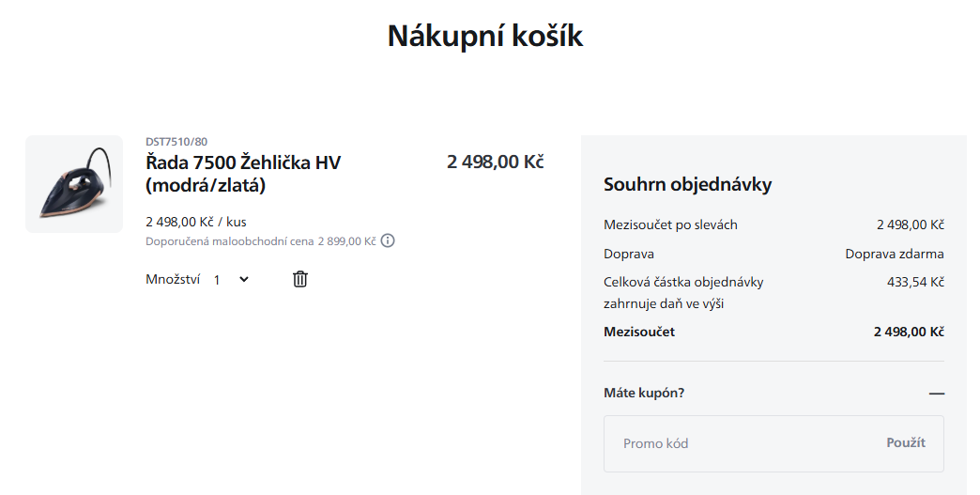Collapse coupon section with the minus icon
980x495 pixels.
coord(936,394)
